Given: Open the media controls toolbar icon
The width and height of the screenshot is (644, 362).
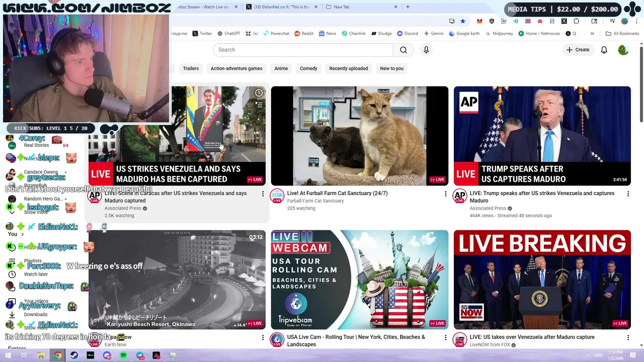Looking at the screenshot, I should pos(612,21).
